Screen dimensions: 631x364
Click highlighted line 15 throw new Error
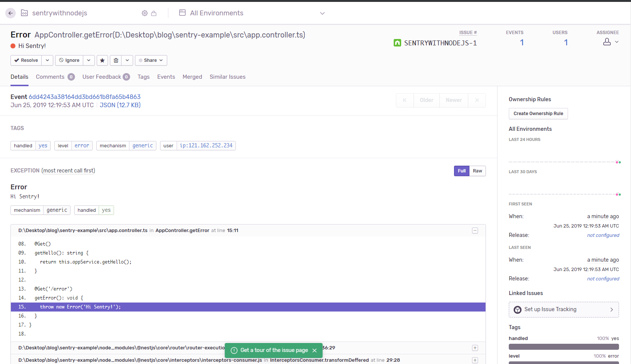248,307
